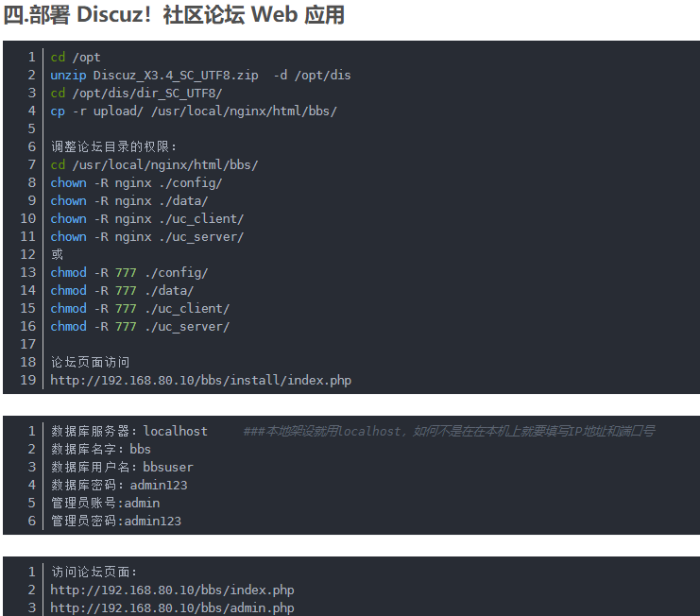700x616 pixels.
Task: Click the bbs/install/index.php URL
Action: [x=201, y=380]
